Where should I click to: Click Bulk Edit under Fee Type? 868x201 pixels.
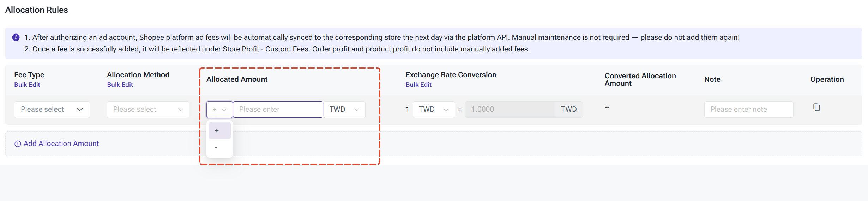point(27,85)
